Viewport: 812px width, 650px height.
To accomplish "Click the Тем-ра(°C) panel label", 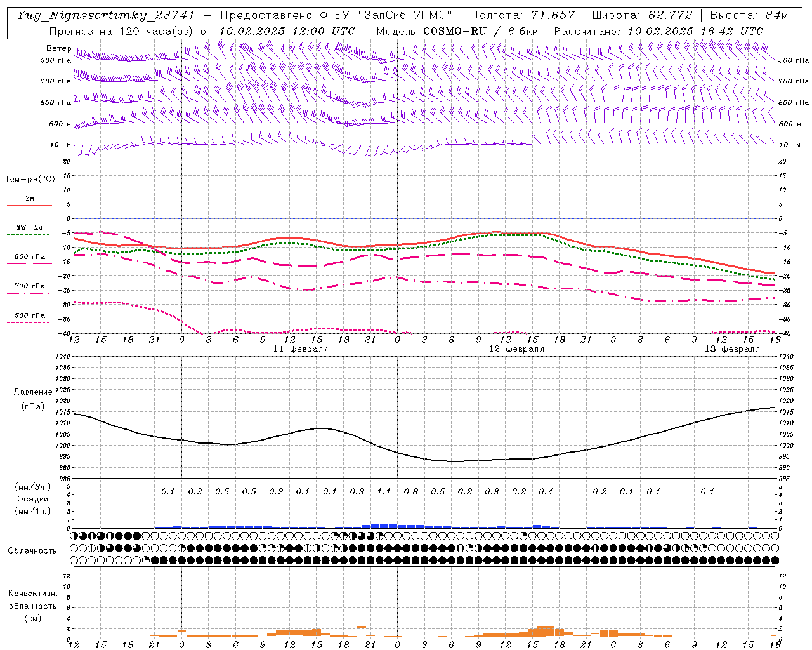I will (30, 180).
